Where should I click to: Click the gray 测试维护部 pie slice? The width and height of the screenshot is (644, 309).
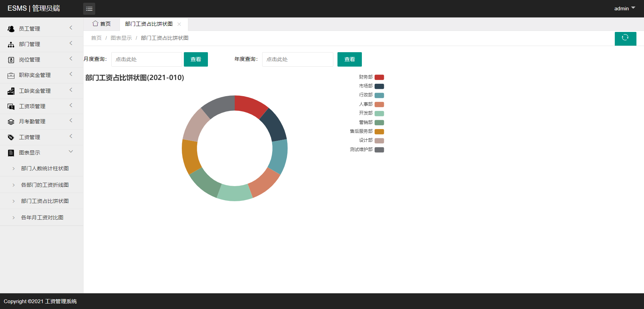(220, 105)
